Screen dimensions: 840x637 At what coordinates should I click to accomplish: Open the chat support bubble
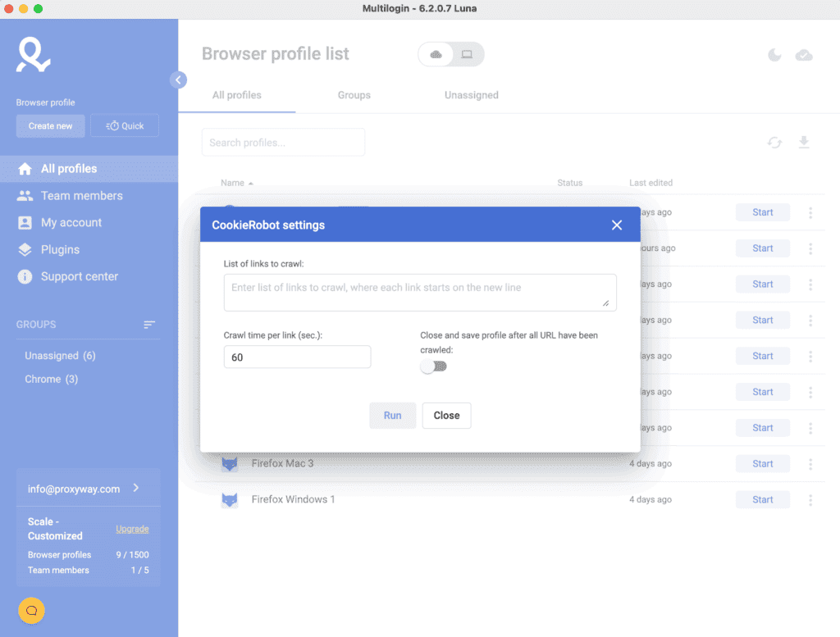click(x=31, y=611)
